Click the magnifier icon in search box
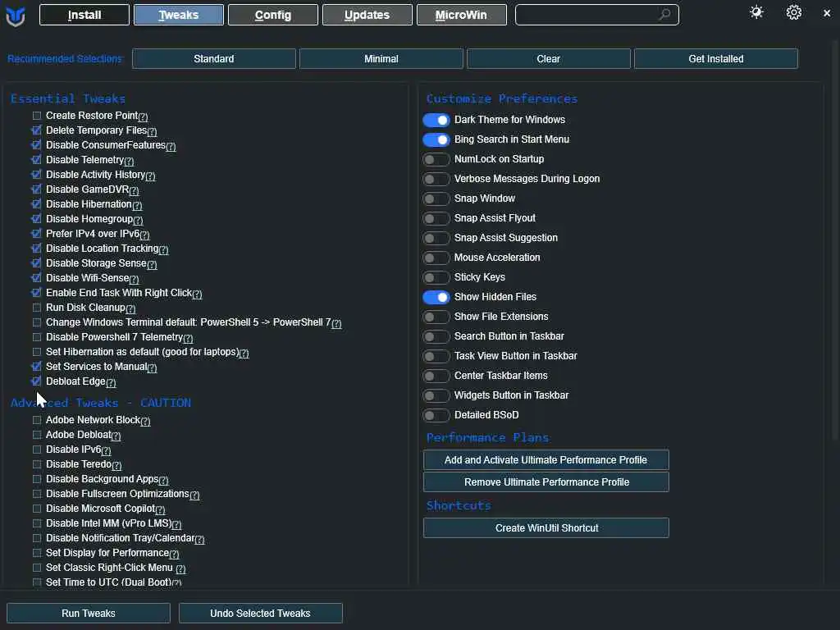 point(664,15)
